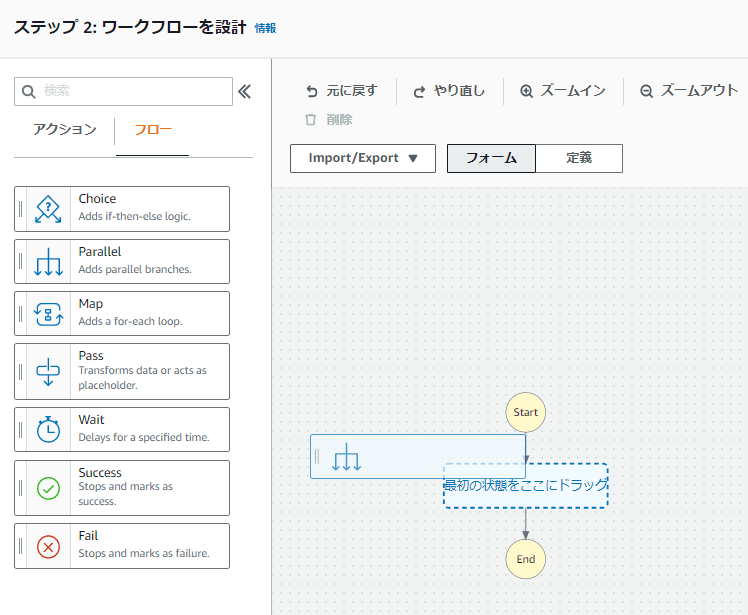Image resolution: width=748 pixels, height=615 pixels.
Task: Click the drag handle on Choice card
Action: 21,209
